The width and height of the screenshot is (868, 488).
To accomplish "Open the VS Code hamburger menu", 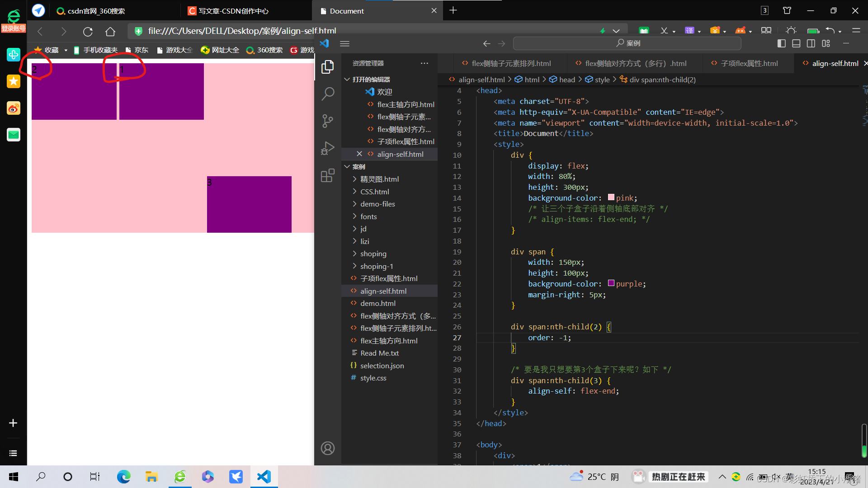I will 345,43.
